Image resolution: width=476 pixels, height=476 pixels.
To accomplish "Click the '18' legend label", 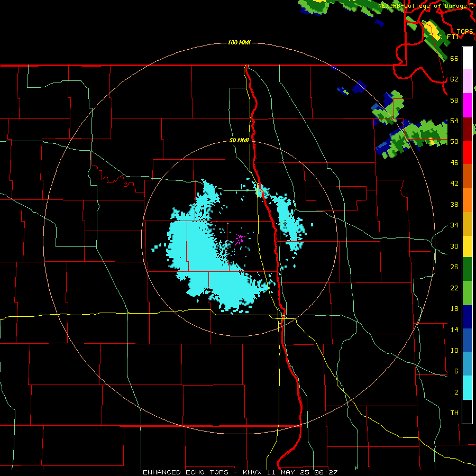I will click(454, 309).
